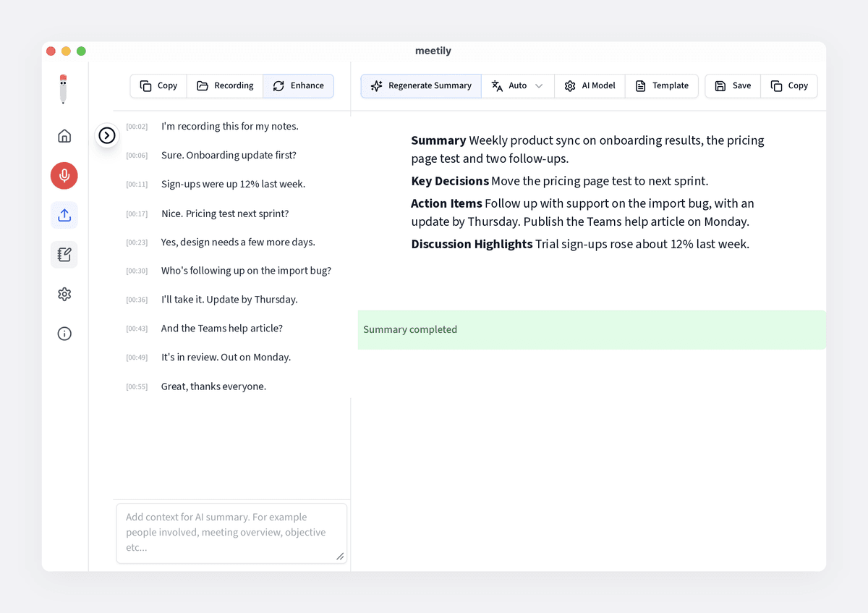The image size is (868, 613).
Task: Select line "Sign-ups were up 12% last week."
Action: (x=233, y=185)
